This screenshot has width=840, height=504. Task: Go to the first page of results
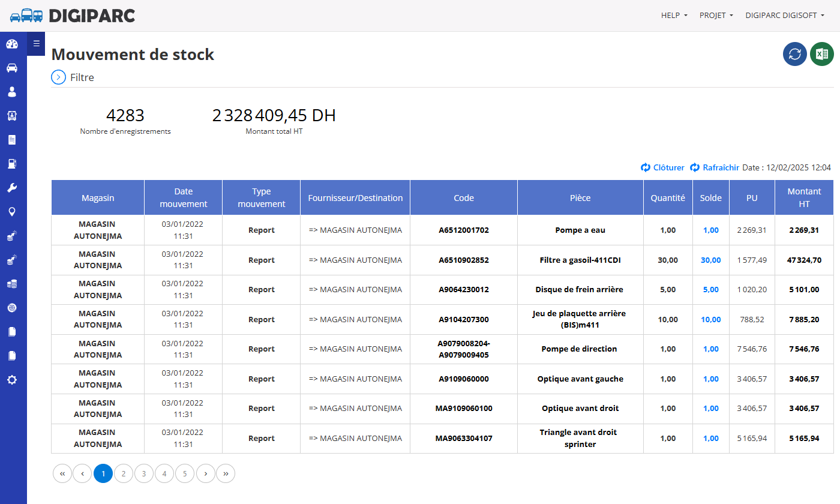pyautogui.click(x=62, y=473)
